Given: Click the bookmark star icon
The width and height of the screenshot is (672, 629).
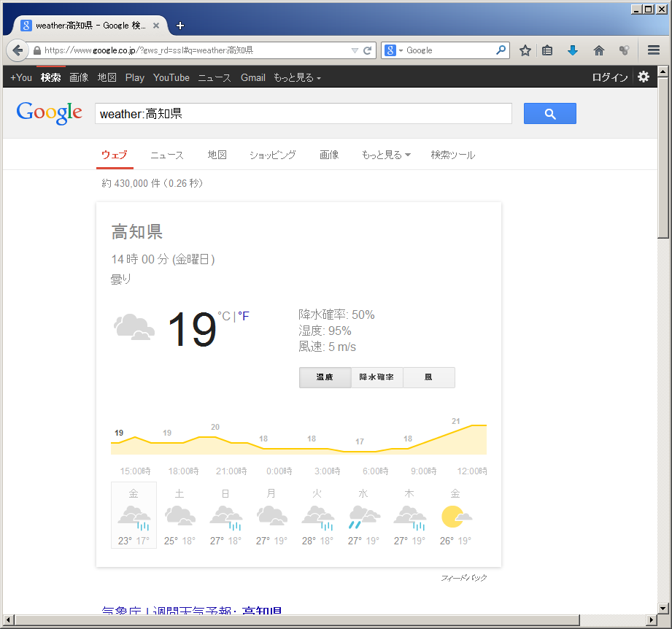Looking at the screenshot, I should 525,50.
